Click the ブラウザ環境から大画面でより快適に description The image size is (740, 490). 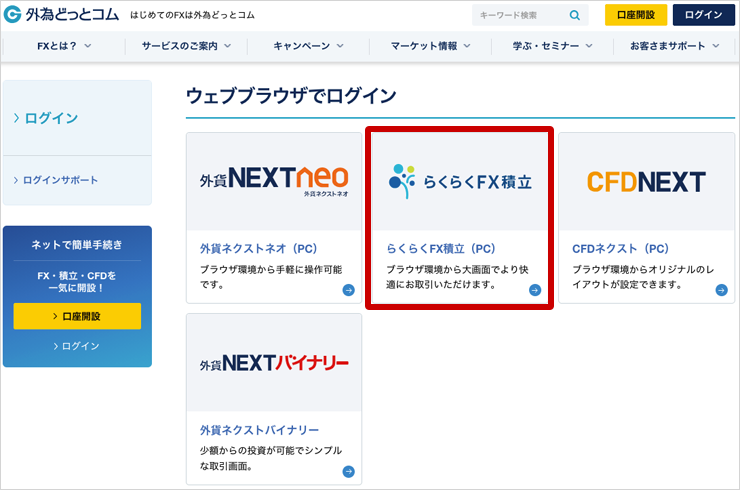(457, 277)
